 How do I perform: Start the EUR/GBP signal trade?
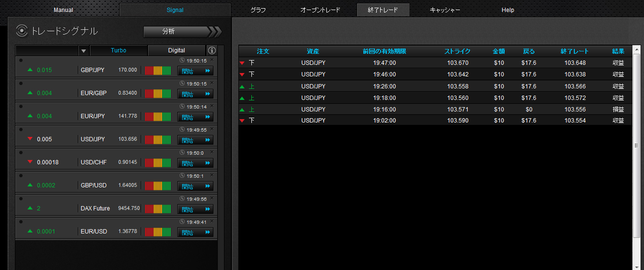click(x=196, y=94)
